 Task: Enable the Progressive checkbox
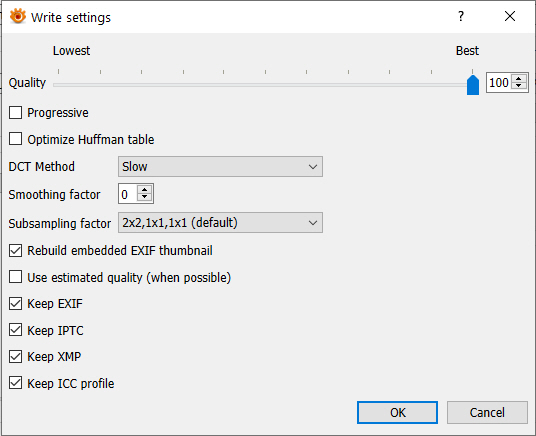pos(15,113)
